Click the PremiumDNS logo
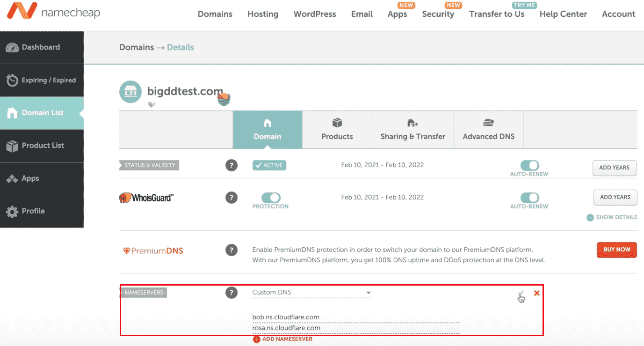The width and height of the screenshot is (644, 346). pyautogui.click(x=153, y=251)
